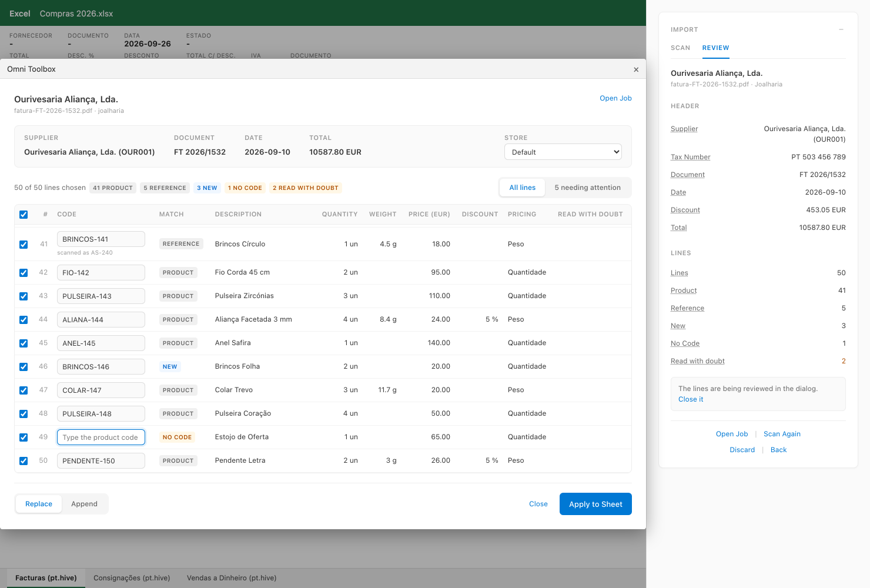Uncheck line 42 Fio Corda 45 cm
Image resolution: width=870 pixels, height=588 pixels.
pos(24,273)
